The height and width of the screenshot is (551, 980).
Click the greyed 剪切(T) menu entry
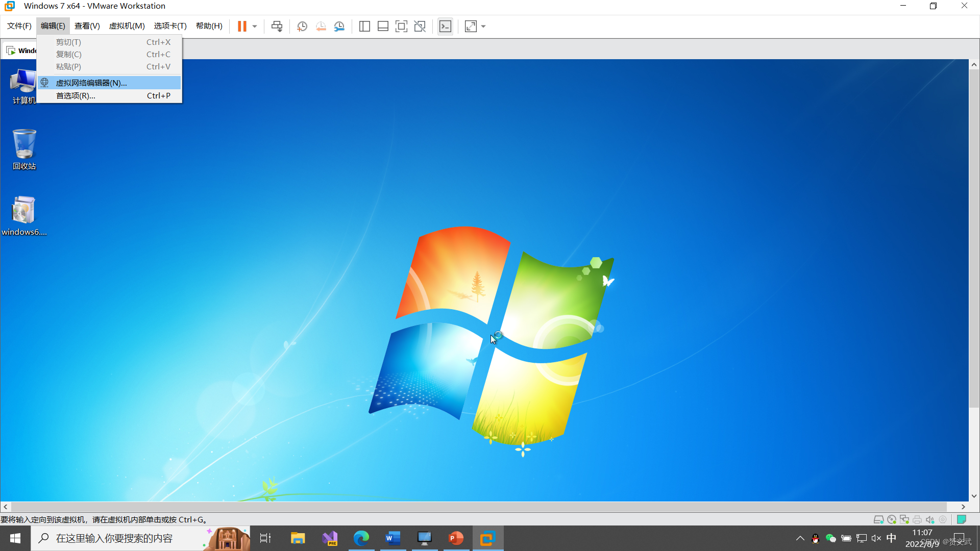(109, 42)
